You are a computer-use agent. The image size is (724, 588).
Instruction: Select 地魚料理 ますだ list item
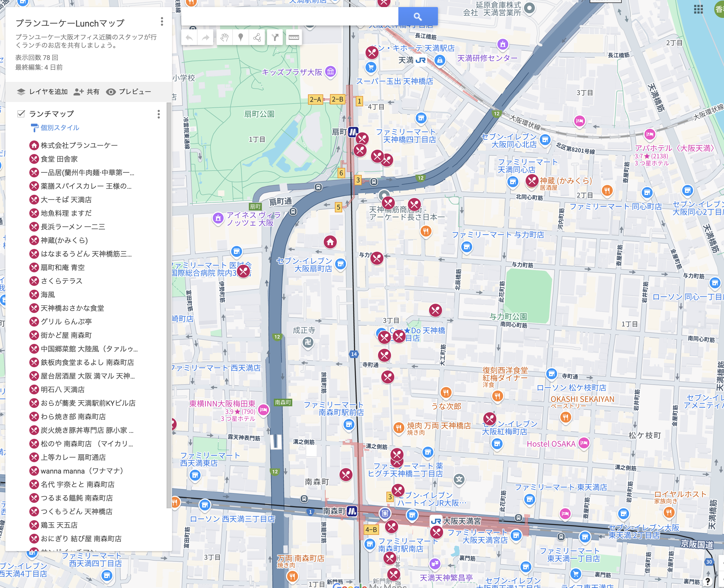click(x=66, y=213)
